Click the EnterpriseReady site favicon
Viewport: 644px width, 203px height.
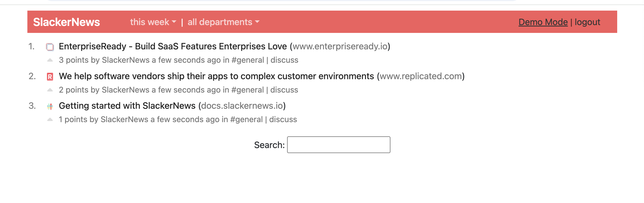click(x=50, y=47)
